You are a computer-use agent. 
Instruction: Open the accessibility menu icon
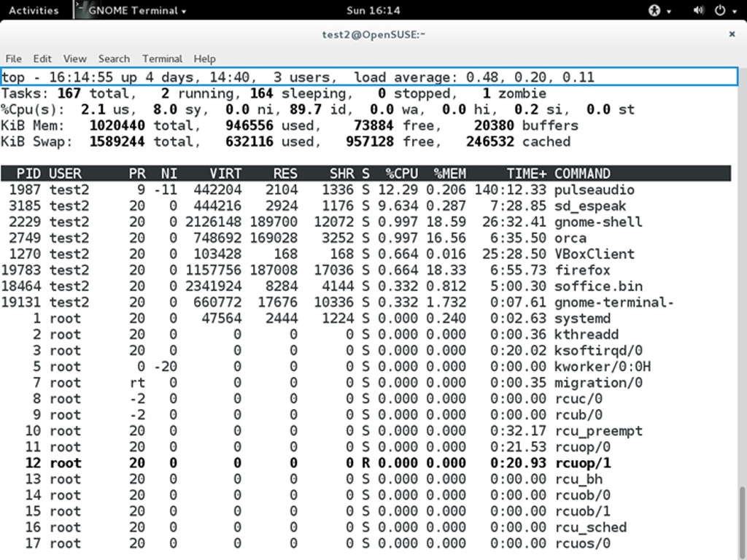pyautogui.click(x=654, y=10)
